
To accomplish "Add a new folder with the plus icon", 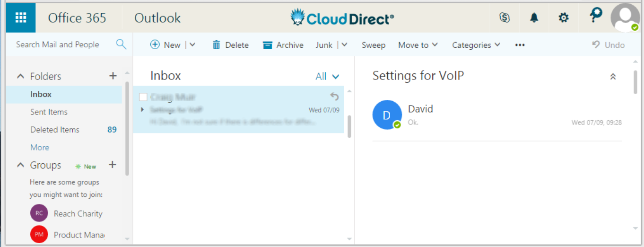I will tap(113, 76).
